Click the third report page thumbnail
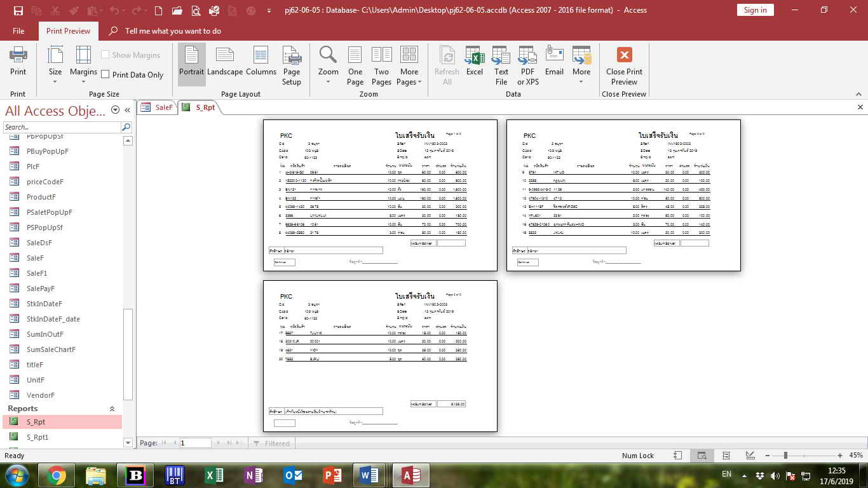This screenshot has width=868, height=488. point(380,356)
